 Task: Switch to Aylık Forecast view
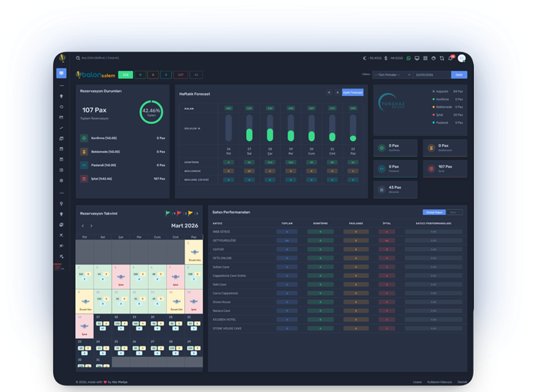click(x=352, y=92)
